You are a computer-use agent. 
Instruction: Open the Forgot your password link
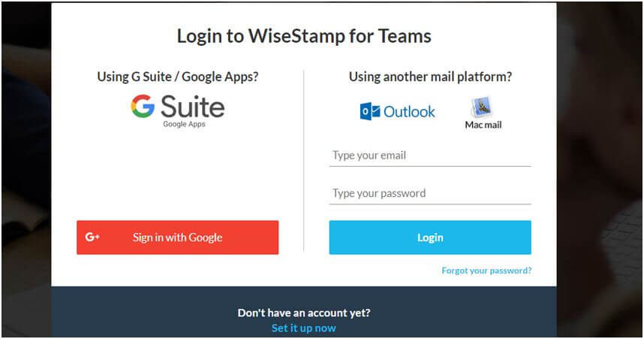[486, 271]
